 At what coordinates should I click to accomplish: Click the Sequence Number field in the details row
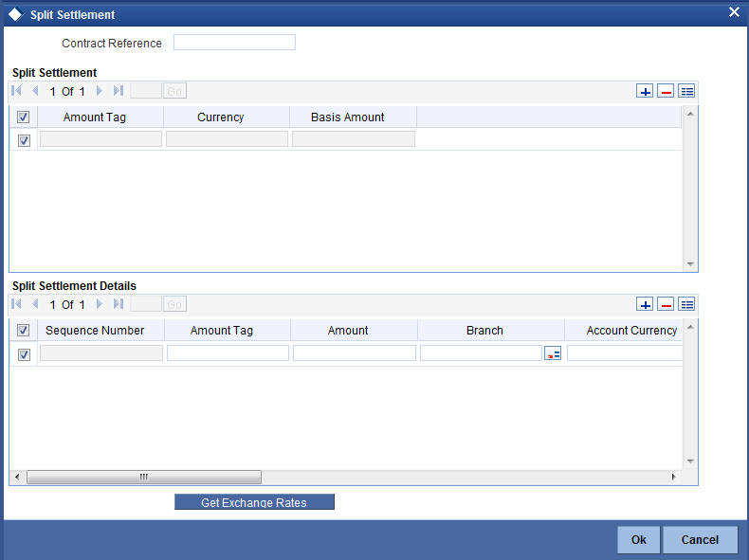(101, 353)
